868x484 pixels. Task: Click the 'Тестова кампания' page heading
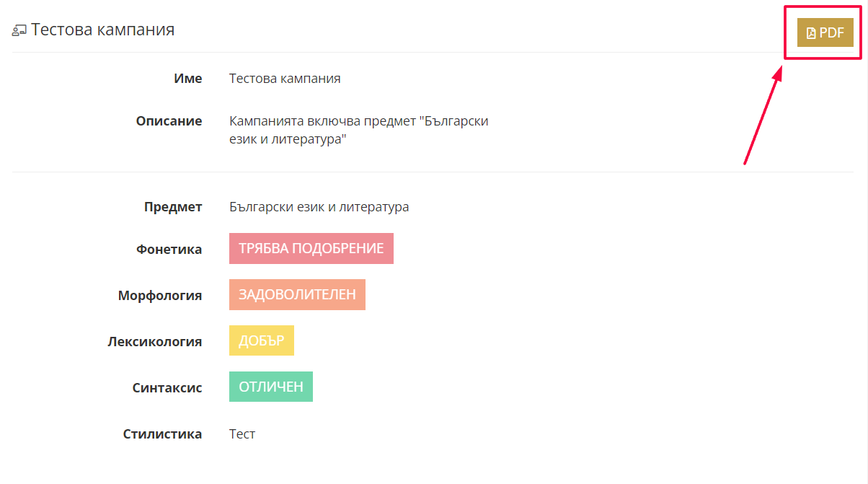[102, 30]
